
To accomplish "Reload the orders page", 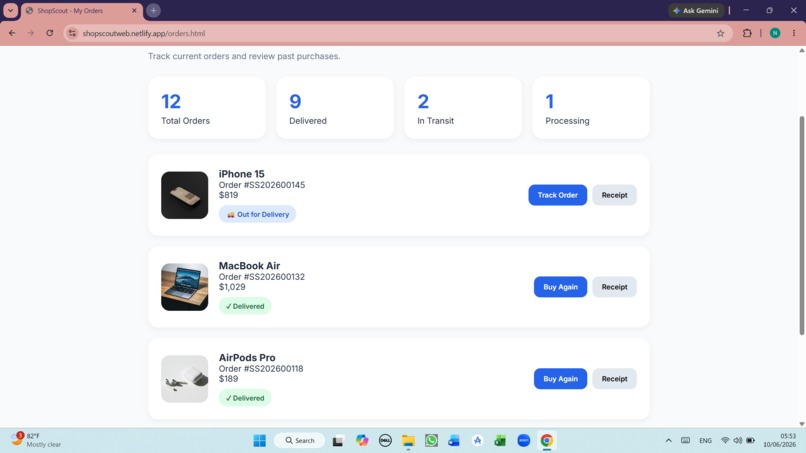I will (50, 33).
